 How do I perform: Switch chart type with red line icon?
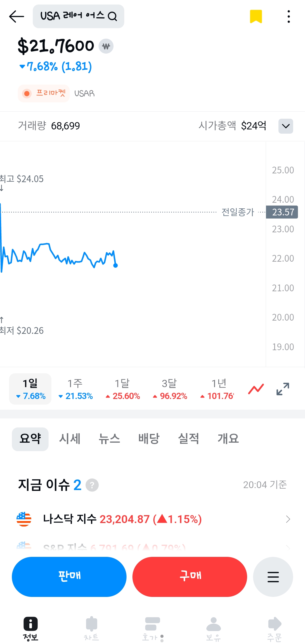pos(256,389)
